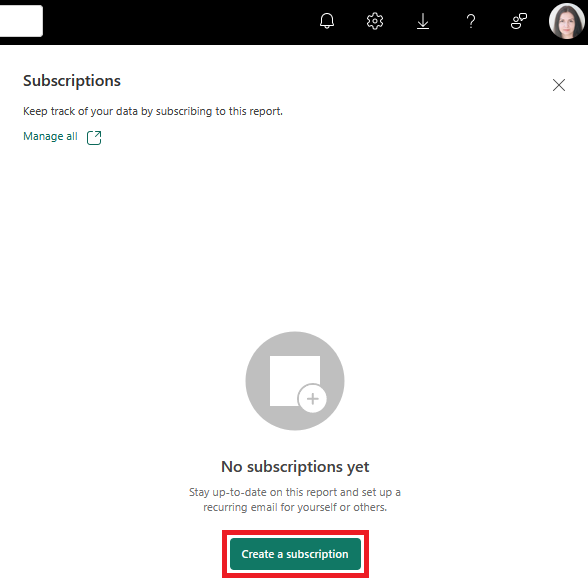Close the Subscriptions pane
The height and width of the screenshot is (587, 588).
(558, 85)
